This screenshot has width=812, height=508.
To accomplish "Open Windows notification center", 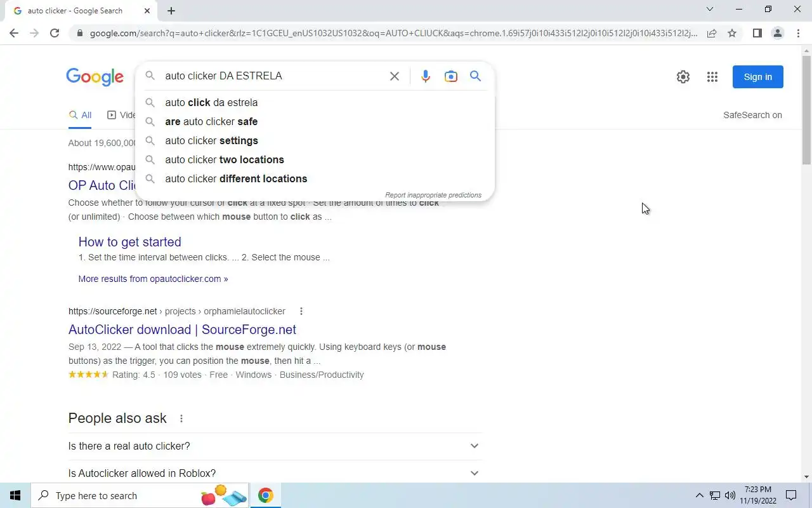I will (x=791, y=495).
